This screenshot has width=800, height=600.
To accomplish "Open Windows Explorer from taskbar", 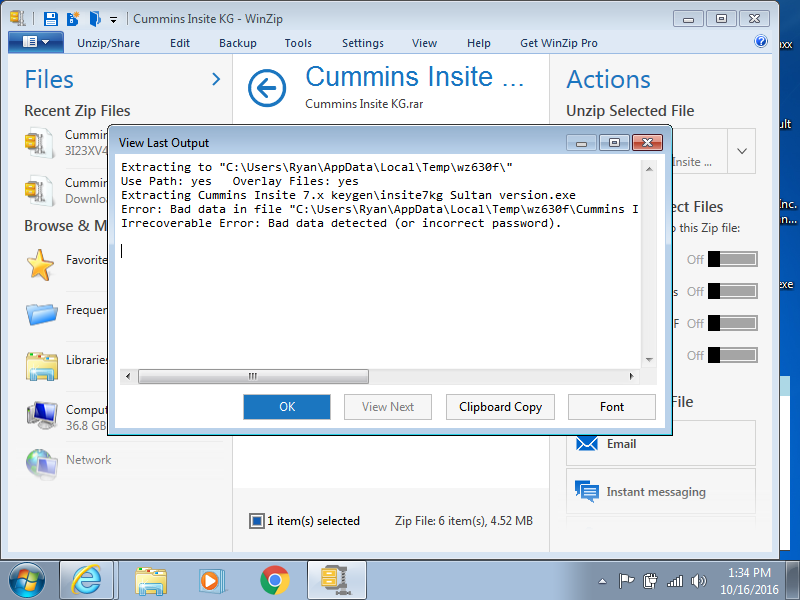I will (151, 581).
